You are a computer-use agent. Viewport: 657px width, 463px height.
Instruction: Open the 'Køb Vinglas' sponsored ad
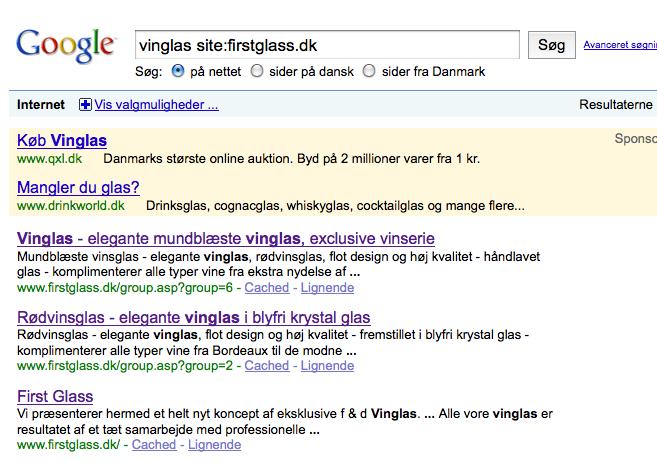pyautogui.click(x=62, y=141)
